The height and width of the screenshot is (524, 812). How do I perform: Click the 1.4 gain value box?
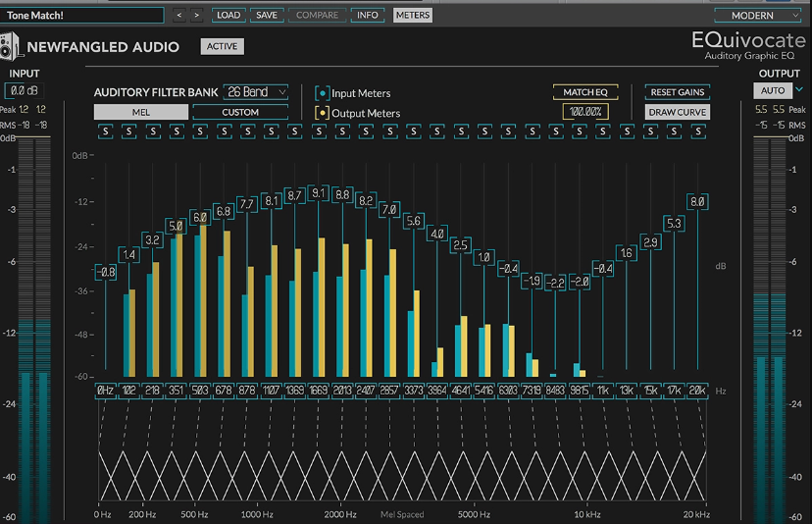pos(128,254)
